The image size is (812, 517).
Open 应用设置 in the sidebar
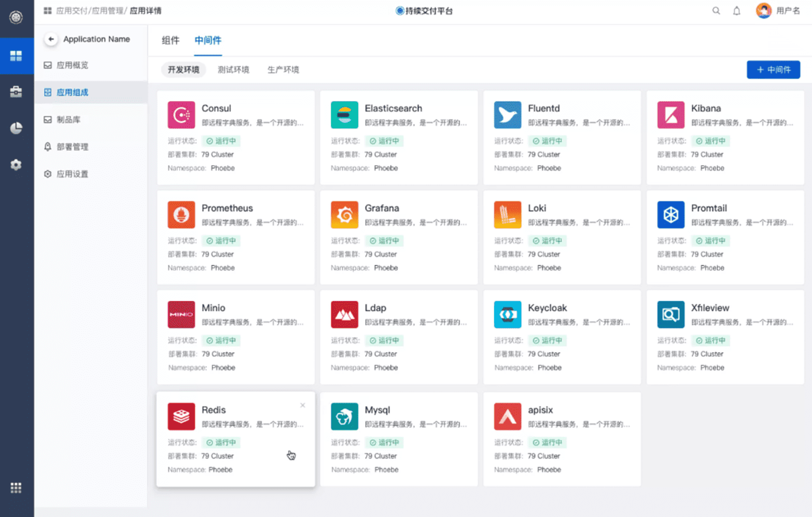click(91, 174)
